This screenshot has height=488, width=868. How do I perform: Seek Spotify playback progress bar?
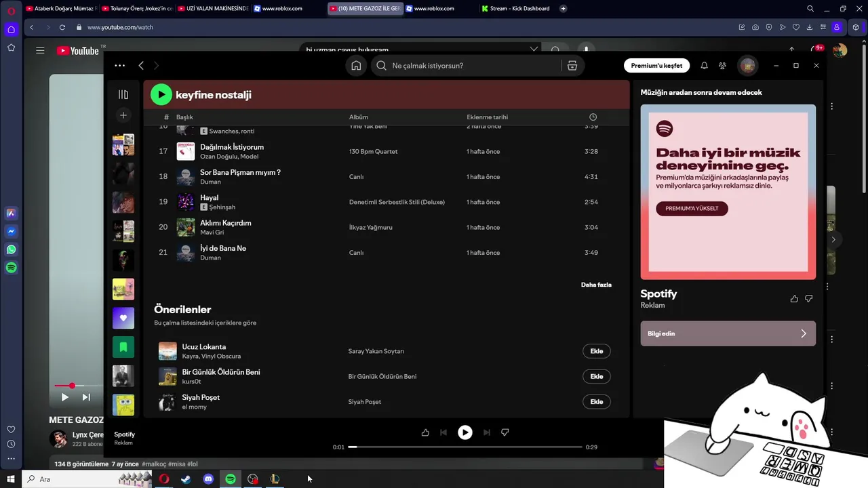465,447
